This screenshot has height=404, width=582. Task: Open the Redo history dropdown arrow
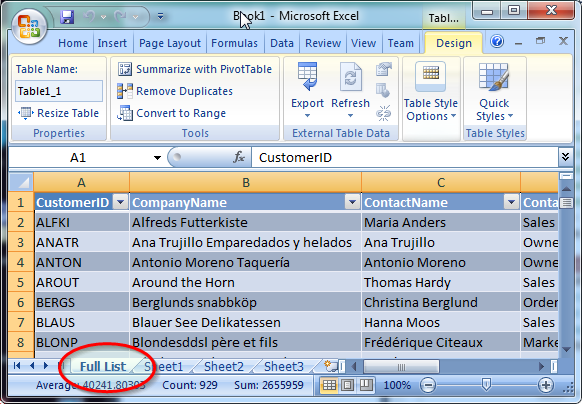(135, 17)
